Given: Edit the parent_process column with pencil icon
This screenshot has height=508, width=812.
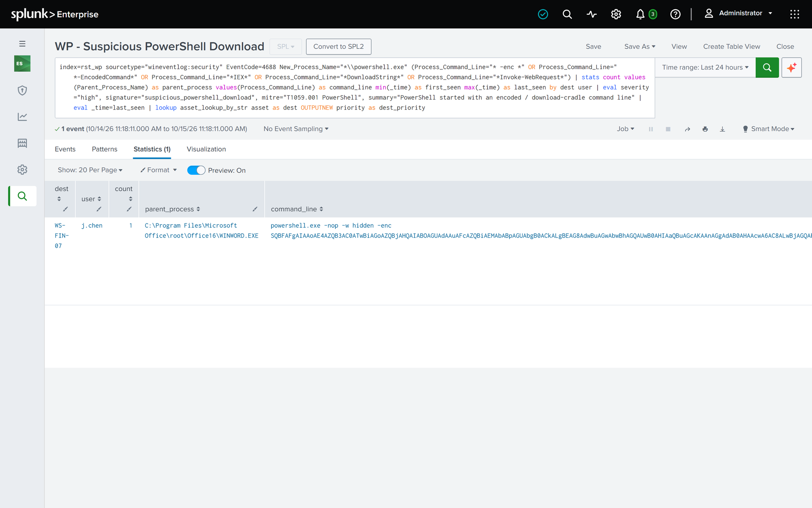Looking at the screenshot, I should (255, 209).
